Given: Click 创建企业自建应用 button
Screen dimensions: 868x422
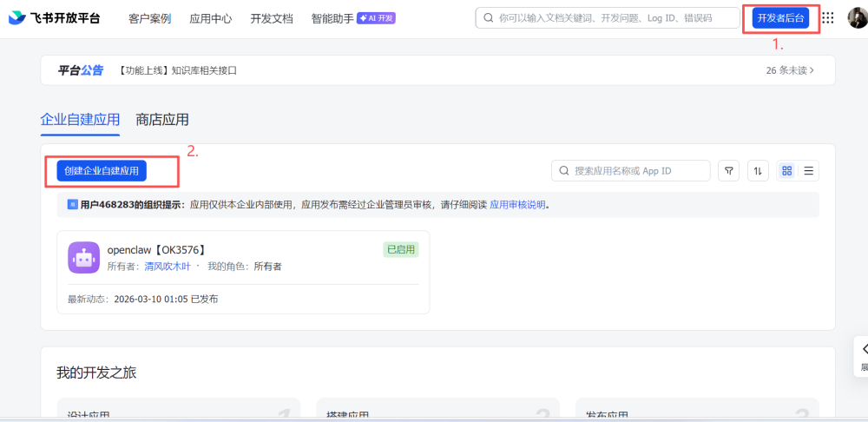Looking at the screenshot, I should [x=102, y=171].
